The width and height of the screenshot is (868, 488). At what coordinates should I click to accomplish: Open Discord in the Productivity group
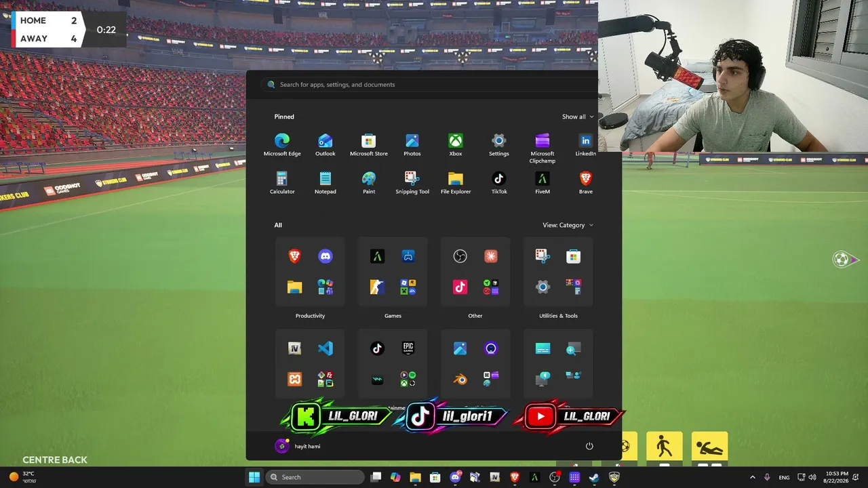[325, 256]
